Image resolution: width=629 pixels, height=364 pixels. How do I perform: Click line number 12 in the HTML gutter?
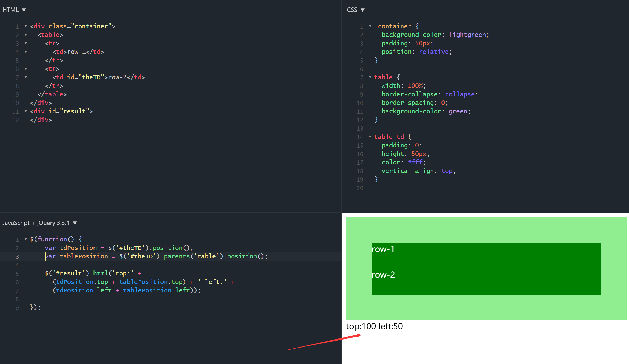[15, 120]
